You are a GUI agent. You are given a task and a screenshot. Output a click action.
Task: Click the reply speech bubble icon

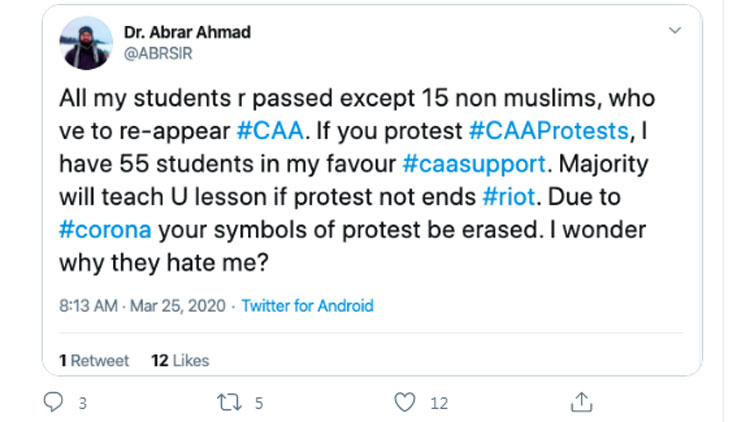[x=54, y=403]
